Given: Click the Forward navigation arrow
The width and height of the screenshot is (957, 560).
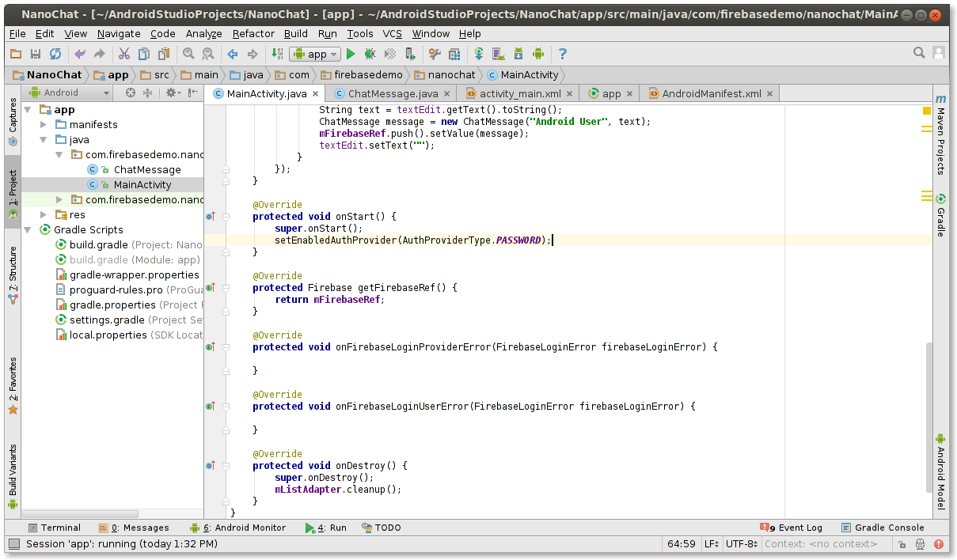Looking at the screenshot, I should (x=253, y=54).
